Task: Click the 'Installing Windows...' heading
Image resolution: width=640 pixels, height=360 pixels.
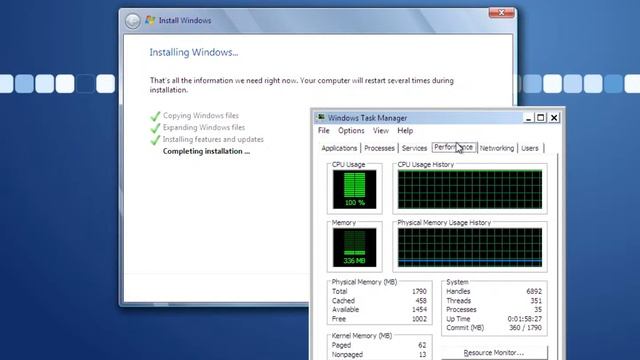Action: click(x=194, y=52)
